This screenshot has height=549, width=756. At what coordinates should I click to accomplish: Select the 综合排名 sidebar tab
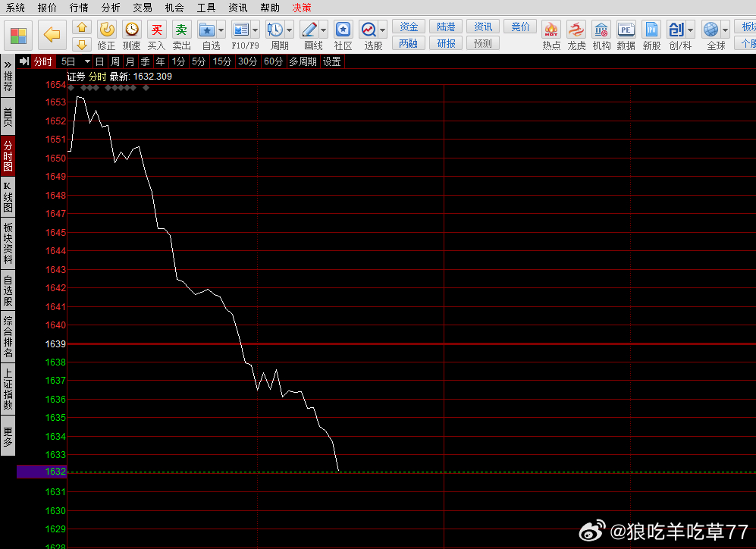[8, 337]
